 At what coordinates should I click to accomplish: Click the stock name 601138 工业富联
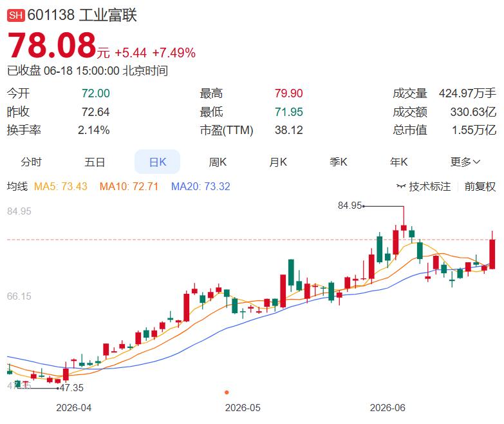click(x=82, y=15)
